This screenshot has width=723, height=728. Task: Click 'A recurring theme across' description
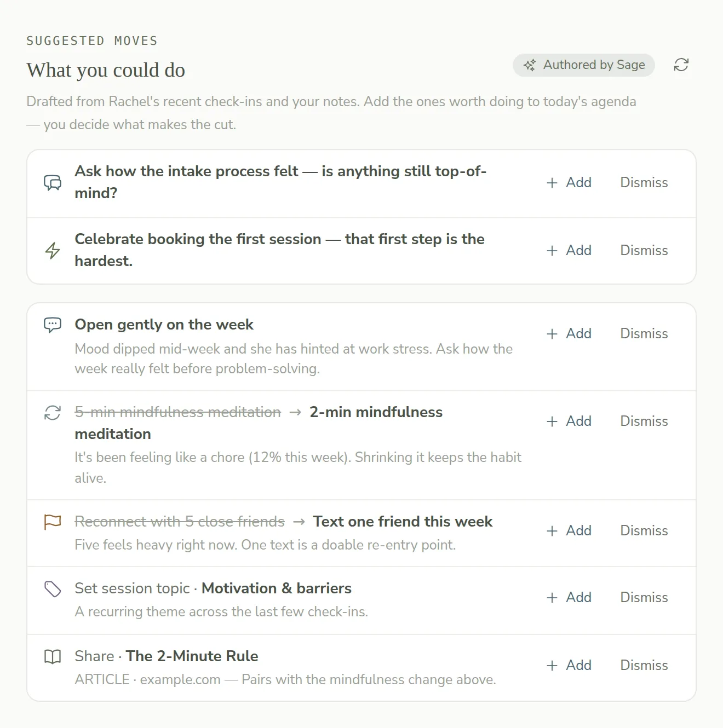221,611
